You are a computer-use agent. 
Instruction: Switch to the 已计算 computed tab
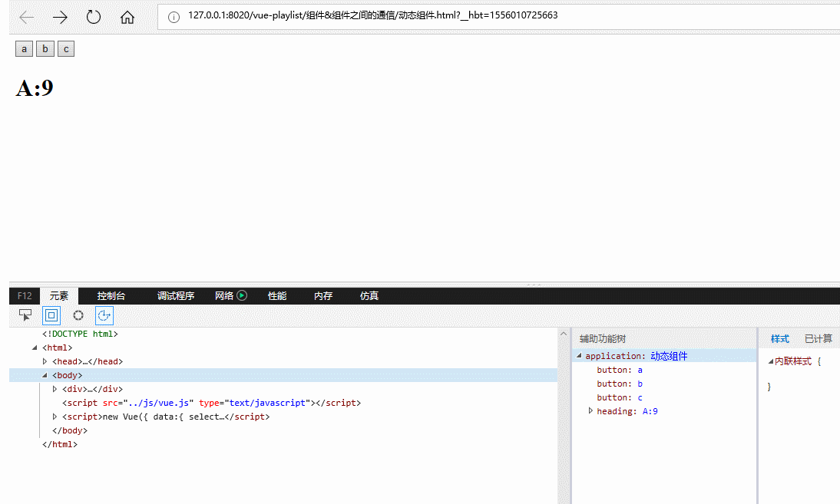click(819, 338)
